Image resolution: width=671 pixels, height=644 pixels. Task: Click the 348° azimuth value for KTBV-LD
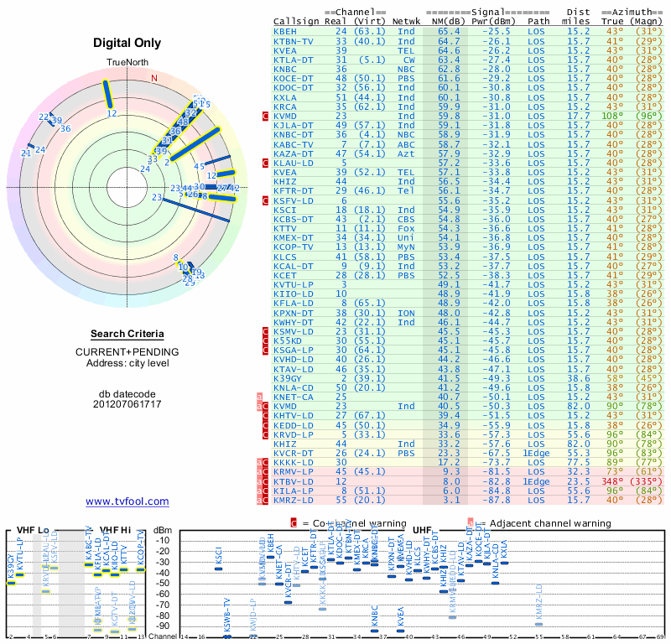coord(612,482)
